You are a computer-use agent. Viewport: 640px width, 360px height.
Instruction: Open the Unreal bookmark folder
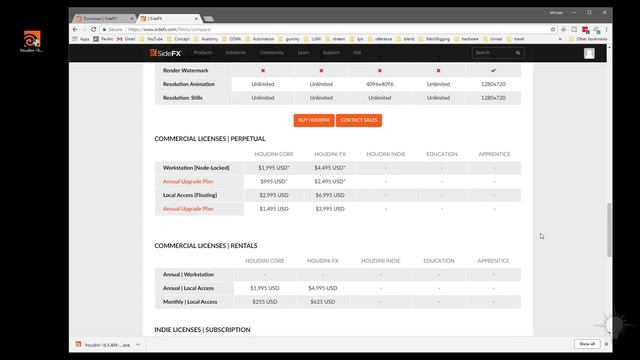tap(492, 39)
